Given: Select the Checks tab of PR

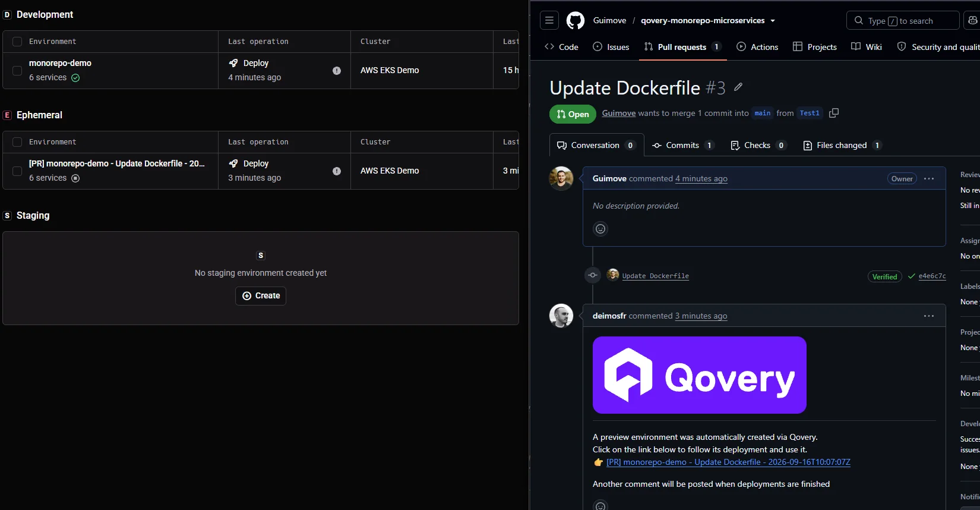Looking at the screenshot, I should point(758,145).
